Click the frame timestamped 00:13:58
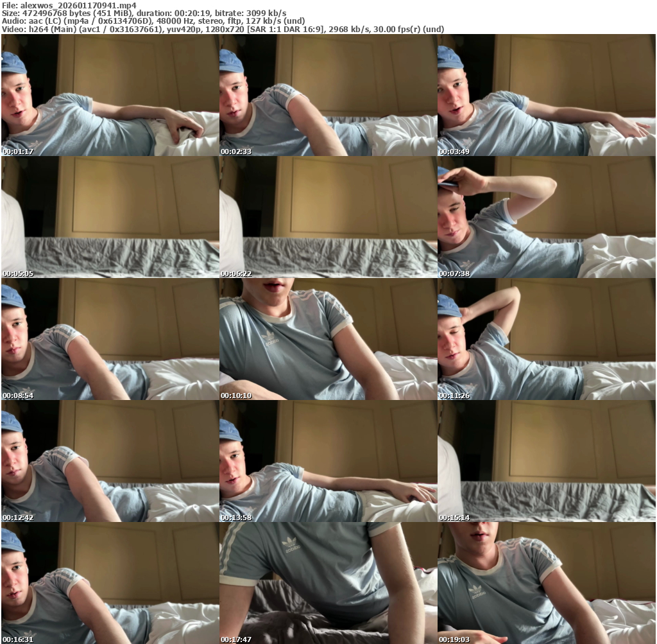The height and width of the screenshot is (644, 657). 328,461
